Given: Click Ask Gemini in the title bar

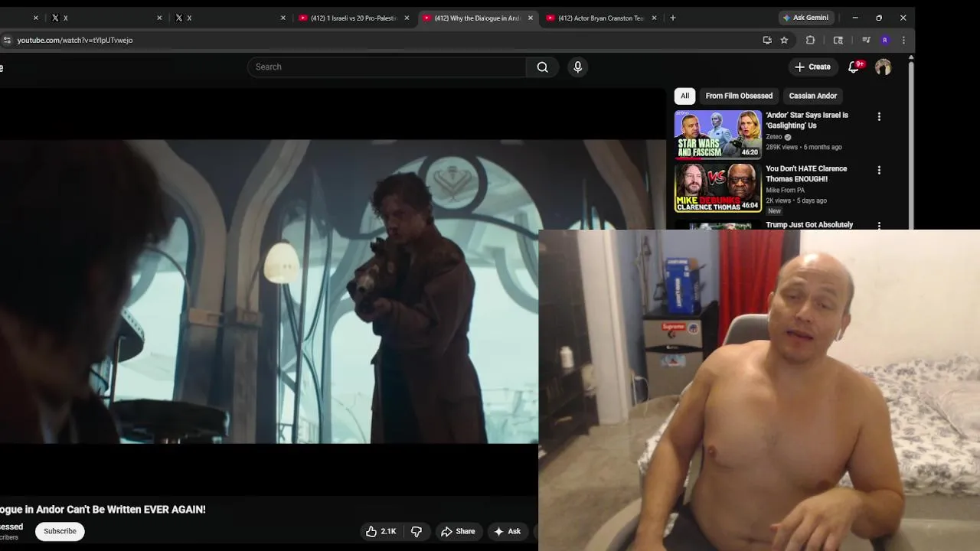Looking at the screenshot, I should (805, 18).
